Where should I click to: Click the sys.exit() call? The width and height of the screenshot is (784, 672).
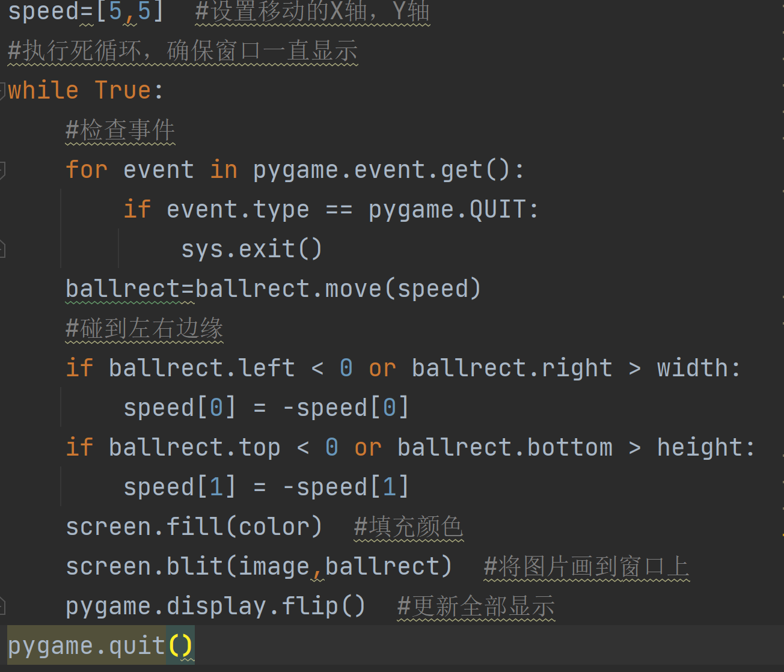[251, 249]
